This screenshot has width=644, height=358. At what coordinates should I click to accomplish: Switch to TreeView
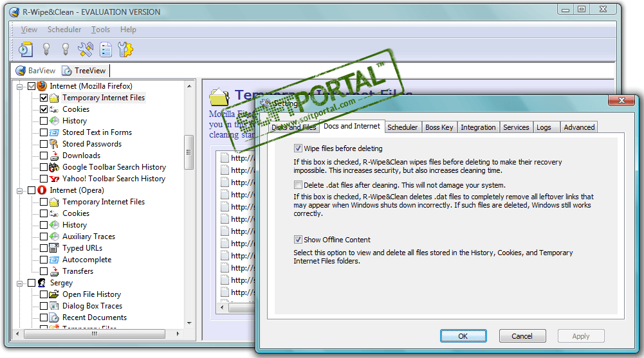point(84,71)
